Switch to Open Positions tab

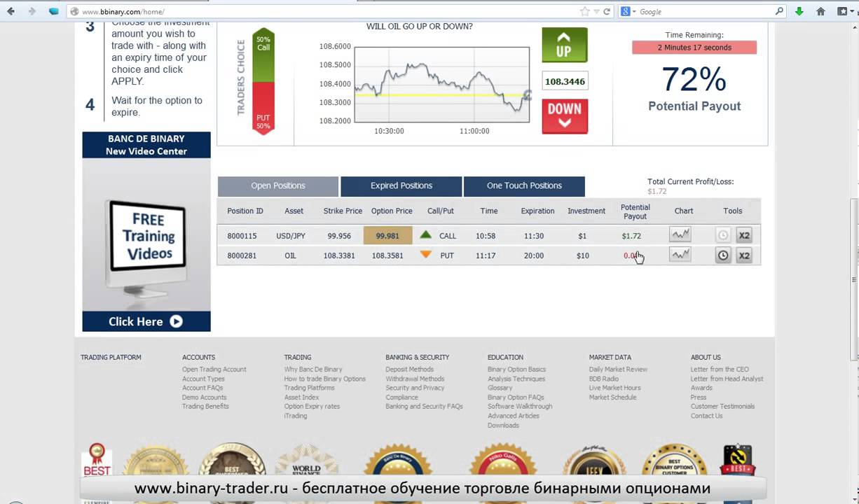[278, 186]
